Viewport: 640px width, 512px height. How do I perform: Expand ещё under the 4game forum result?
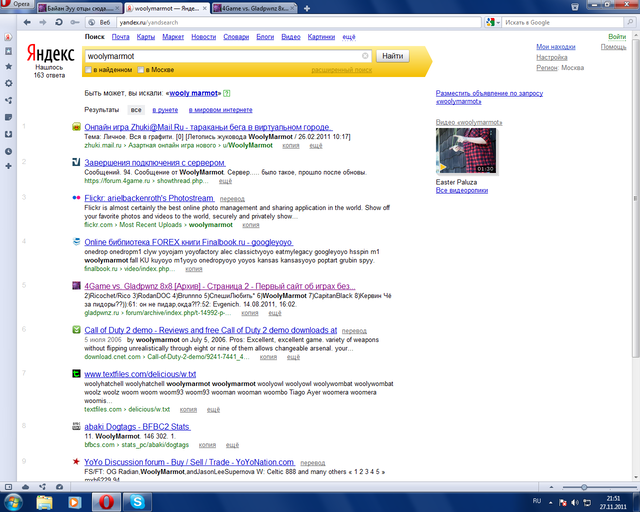tap(225, 181)
